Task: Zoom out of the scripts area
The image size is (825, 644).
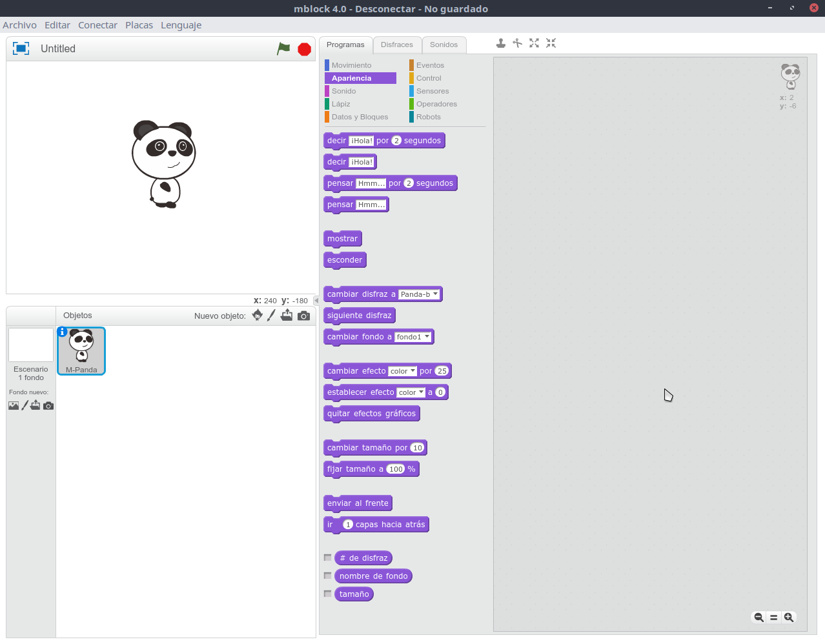Action: (759, 618)
